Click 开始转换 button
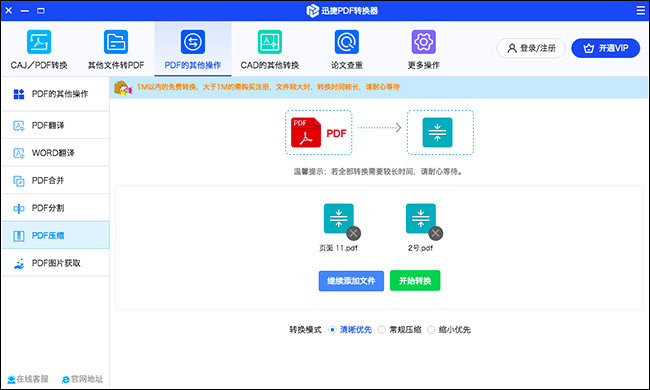This screenshot has width=650, height=390. pos(415,281)
